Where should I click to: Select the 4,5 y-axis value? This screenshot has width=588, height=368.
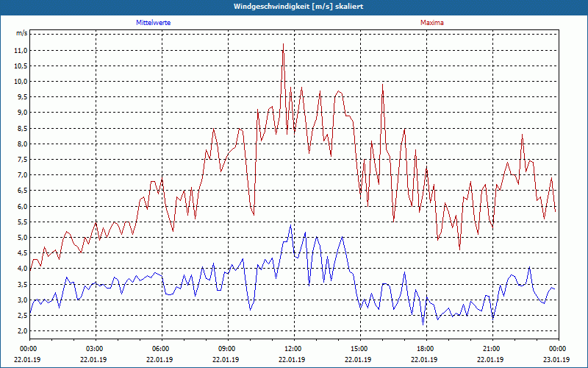tap(22, 253)
